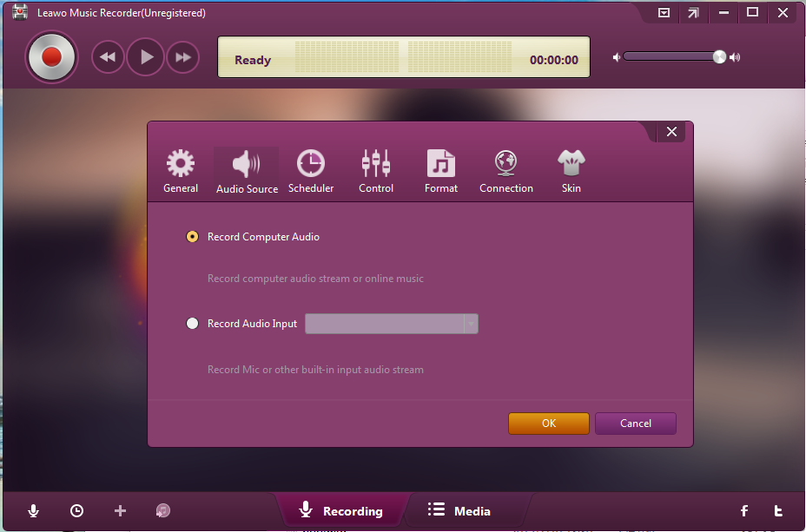Click the bottom-left microphone icon
This screenshot has width=806, height=532.
click(34, 511)
